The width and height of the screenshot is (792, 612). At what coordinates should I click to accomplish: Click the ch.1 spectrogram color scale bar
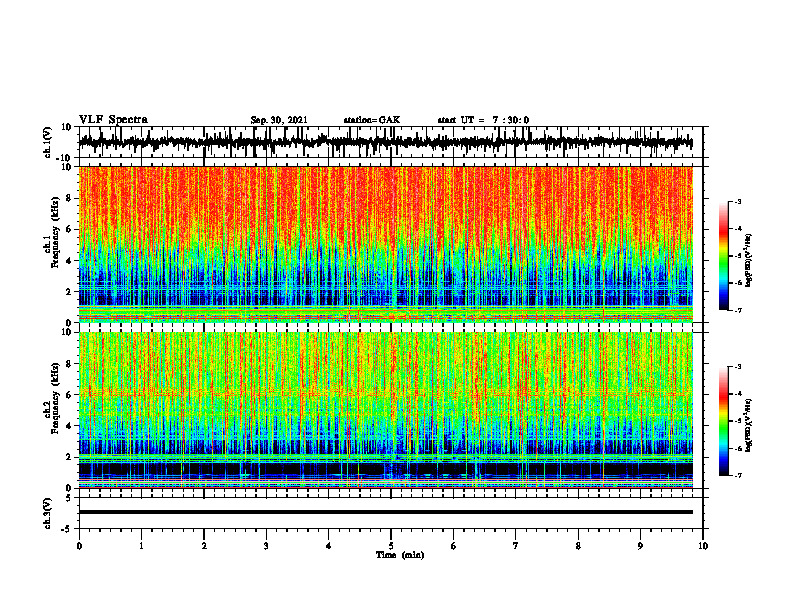pyautogui.click(x=723, y=256)
